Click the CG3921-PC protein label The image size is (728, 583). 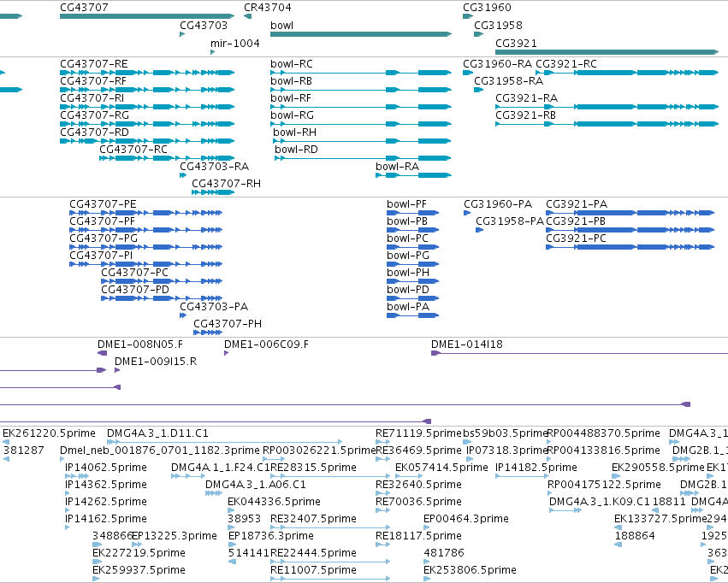tap(577, 238)
